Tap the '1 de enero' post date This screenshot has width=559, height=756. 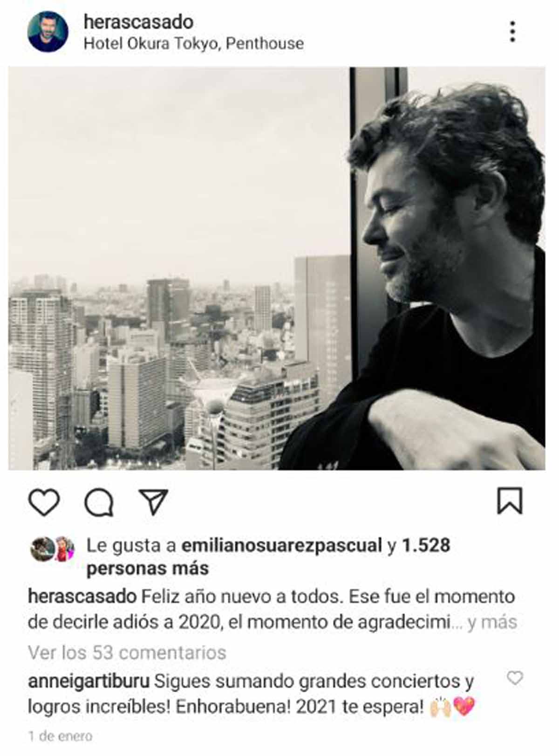[x=60, y=736]
